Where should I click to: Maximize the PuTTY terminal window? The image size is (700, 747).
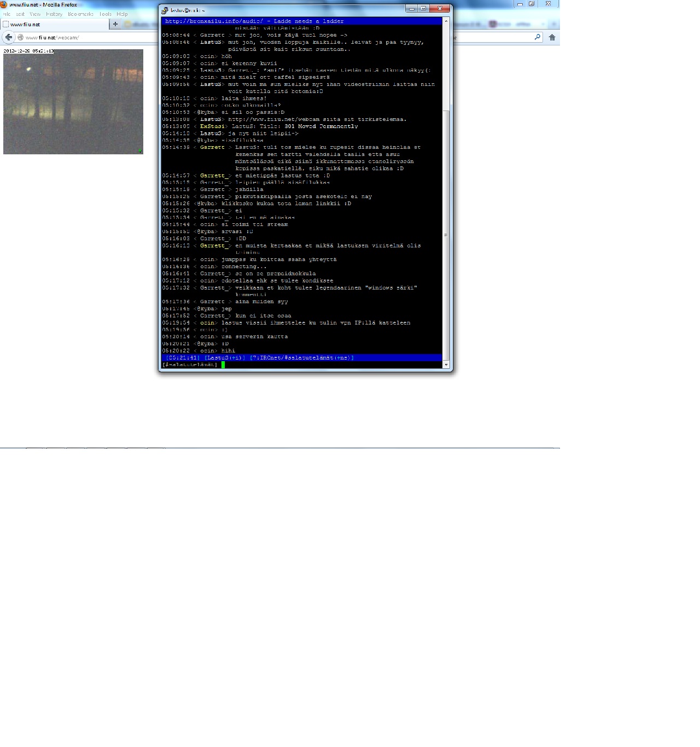tap(423, 9)
